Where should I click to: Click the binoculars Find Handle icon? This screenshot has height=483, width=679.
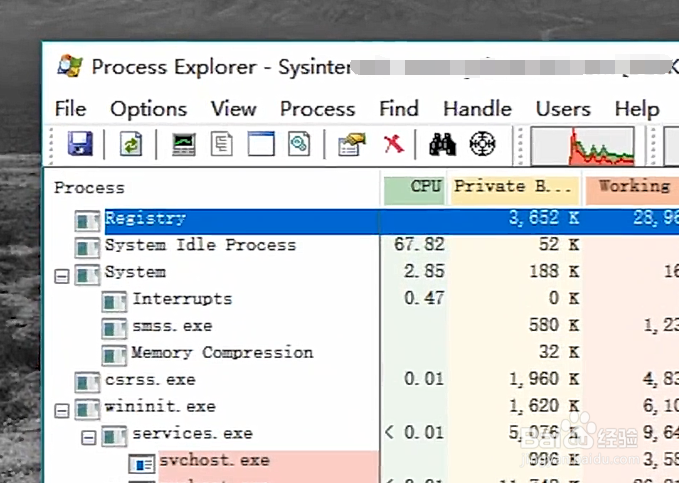click(442, 144)
